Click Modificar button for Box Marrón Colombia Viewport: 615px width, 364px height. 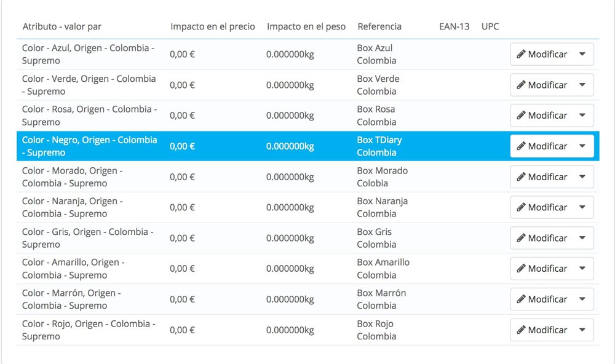pos(542,299)
